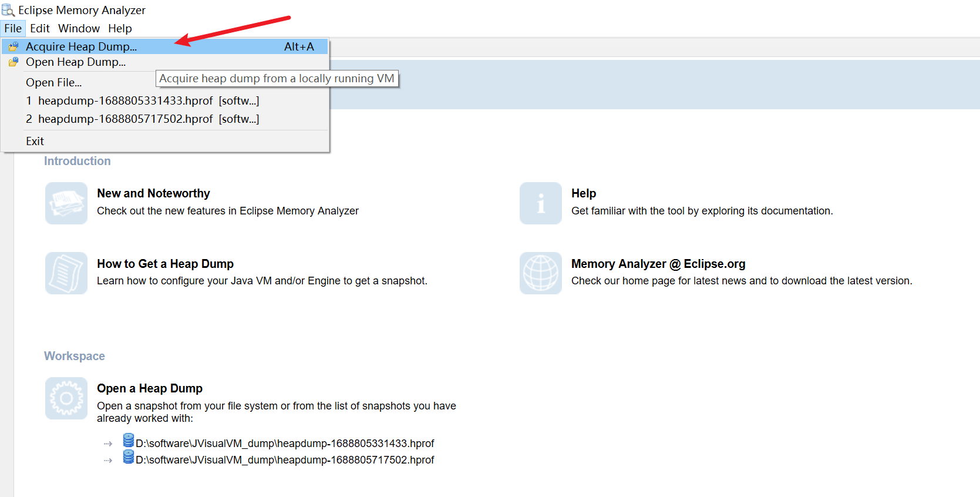Open the Edit menu
The image size is (980, 497).
[x=40, y=28]
